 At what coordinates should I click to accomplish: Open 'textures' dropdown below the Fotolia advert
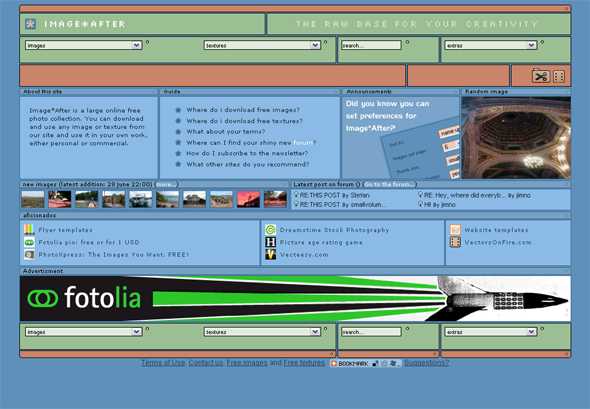coord(262,332)
